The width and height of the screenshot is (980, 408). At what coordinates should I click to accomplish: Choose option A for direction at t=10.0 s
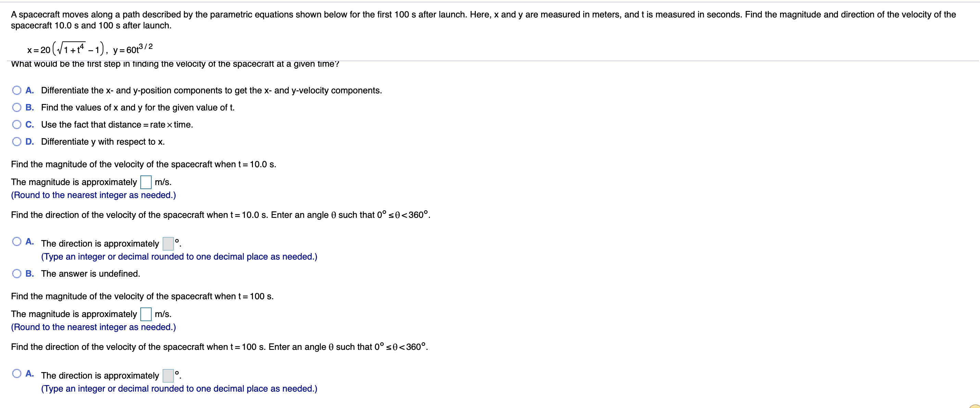click(16, 241)
